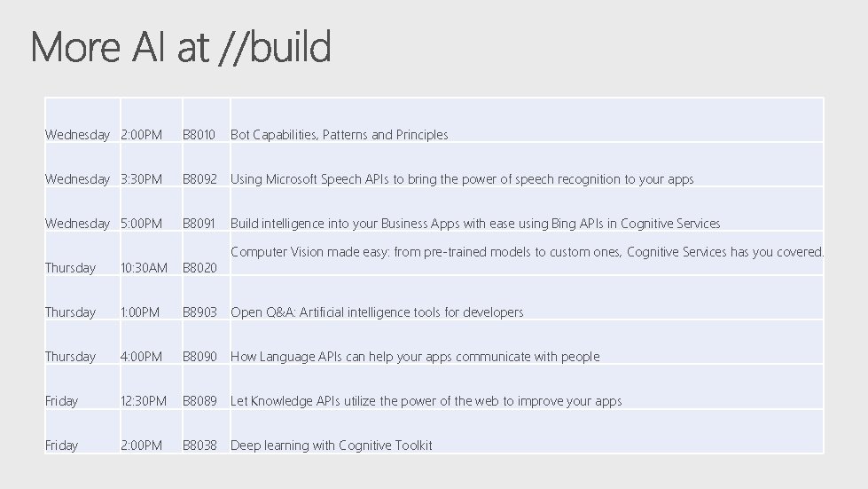This screenshot has width=868, height=489.
Task: Click the "More AI at //build" slide title
Action: pos(181,47)
